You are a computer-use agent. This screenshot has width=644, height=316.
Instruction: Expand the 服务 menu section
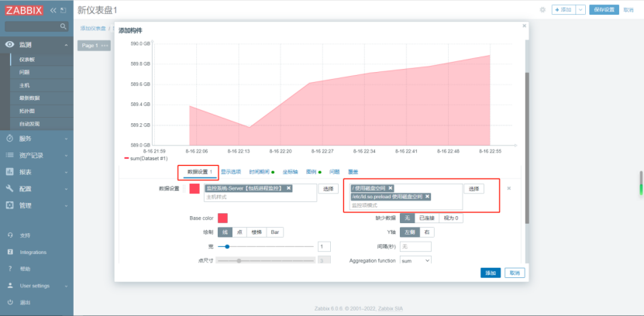[x=66, y=139]
